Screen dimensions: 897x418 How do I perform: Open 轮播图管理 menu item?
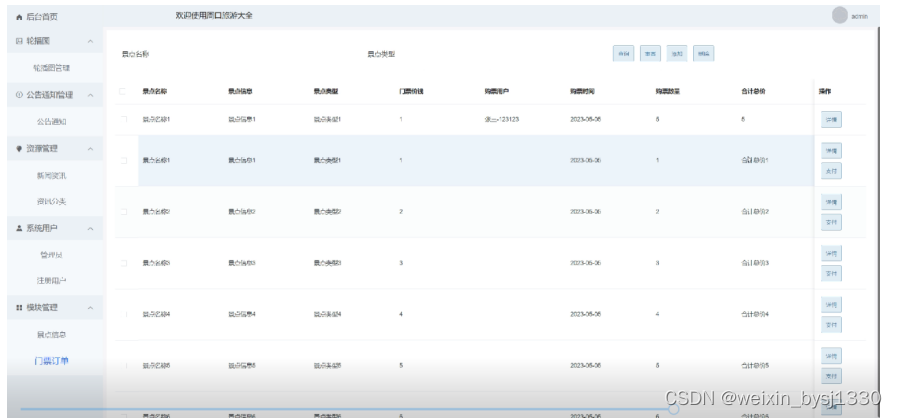coord(51,68)
